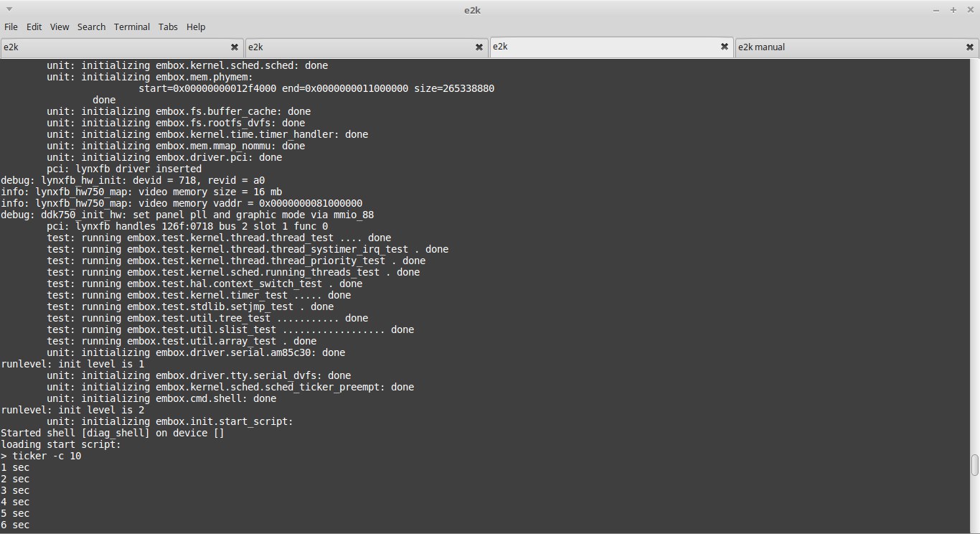The image size is (980, 534).
Task: Close the third e2k tab
Action: (x=724, y=47)
